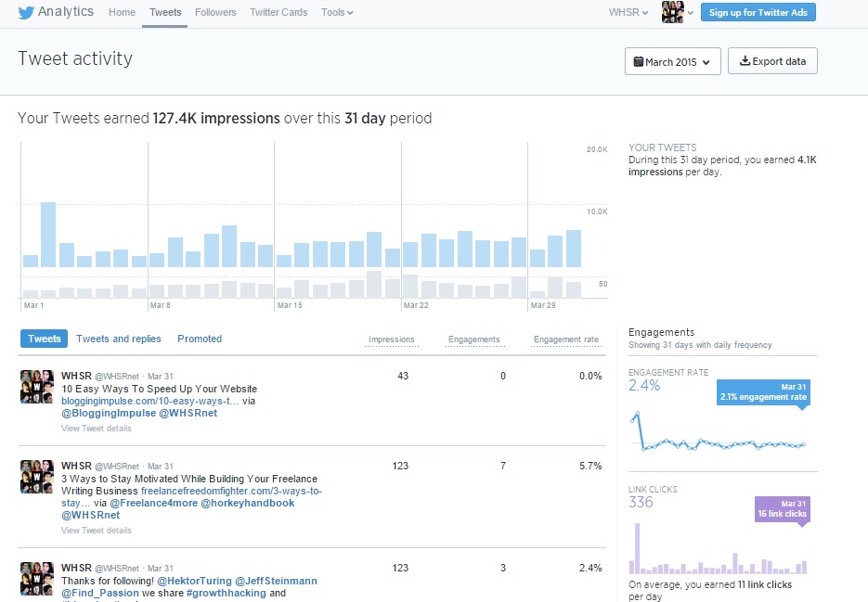
Task: Open the Twitter Cards page
Action: pyautogui.click(x=279, y=12)
